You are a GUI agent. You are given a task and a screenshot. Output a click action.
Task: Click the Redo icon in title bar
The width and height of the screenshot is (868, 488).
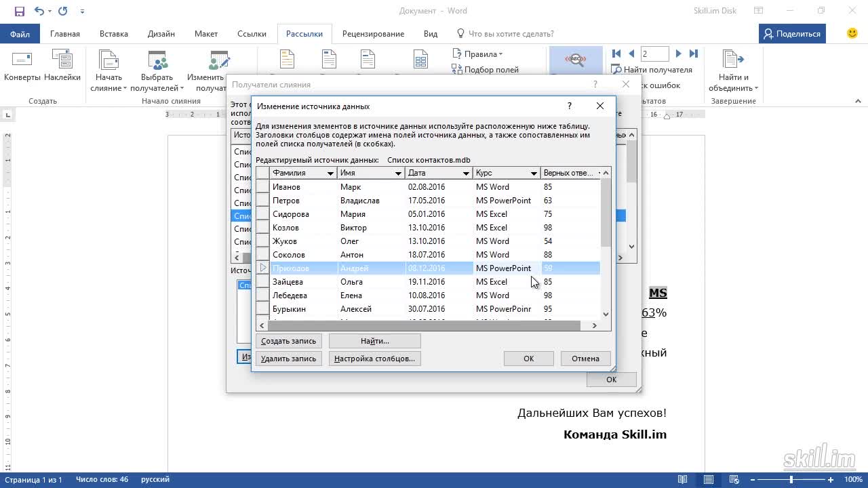(x=62, y=11)
